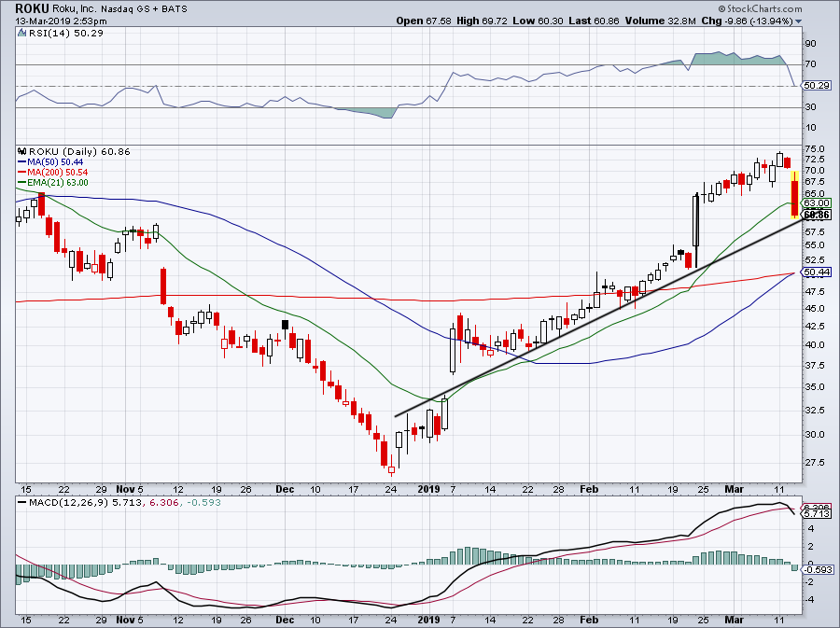The width and height of the screenshot is (840, 628).
Task: Click the 35.0 price axis label
Action: point(814,386)
